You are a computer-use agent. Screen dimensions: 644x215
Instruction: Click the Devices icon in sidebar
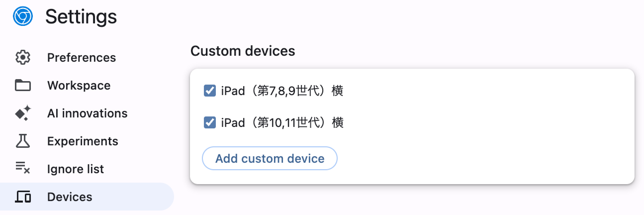click(x=23, y=197)
